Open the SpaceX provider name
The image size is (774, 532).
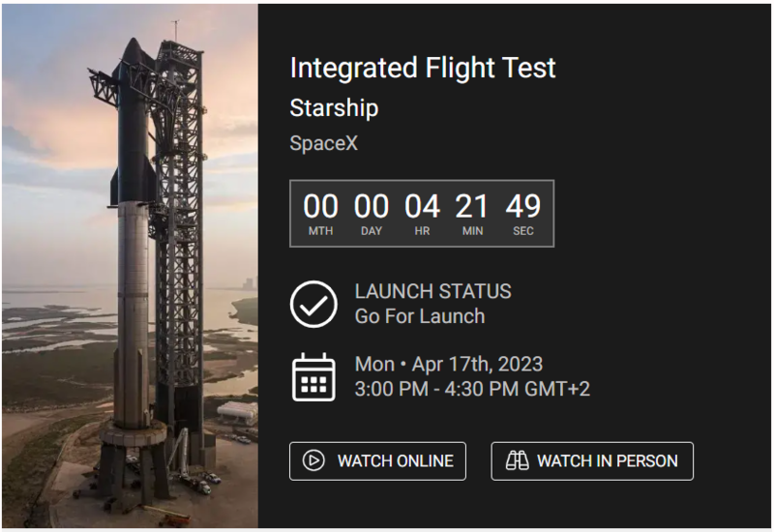pos(323,143)
